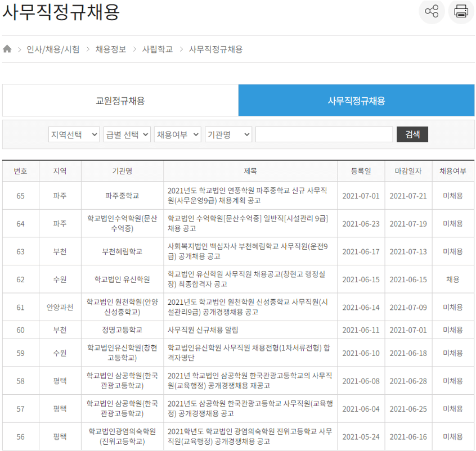
Task: Open the 광염의숙학원 진위고등학교 공고
Action: point(248,436)
